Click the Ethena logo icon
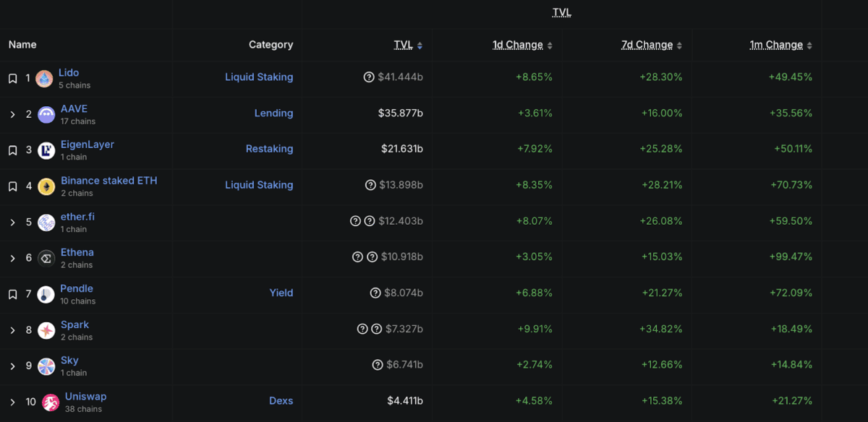Image resolution: width=868 pixels, height=422 pixels. click(46, 258)
